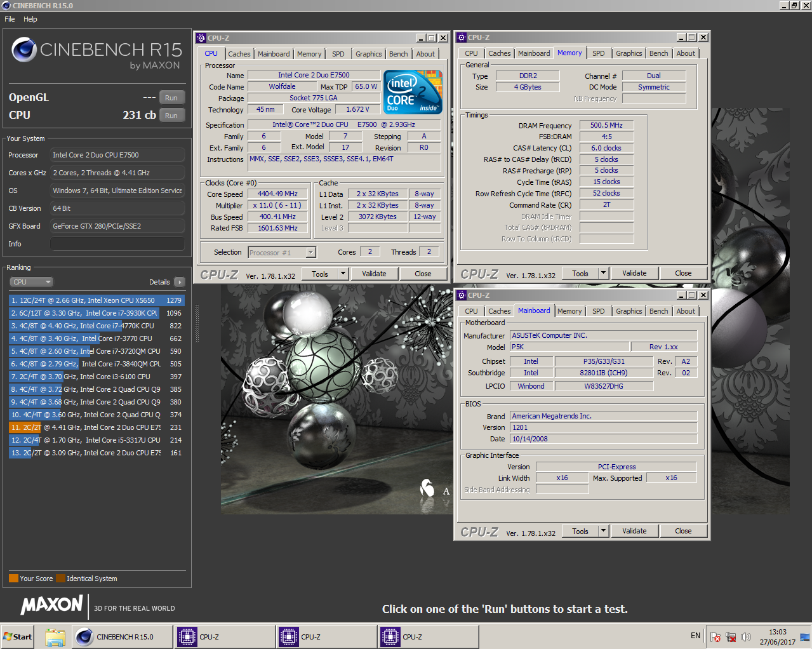Viewport: 812px width, 649px height.
Task: Click mainboard Model value P5K
Action: [x=569, y=347]
